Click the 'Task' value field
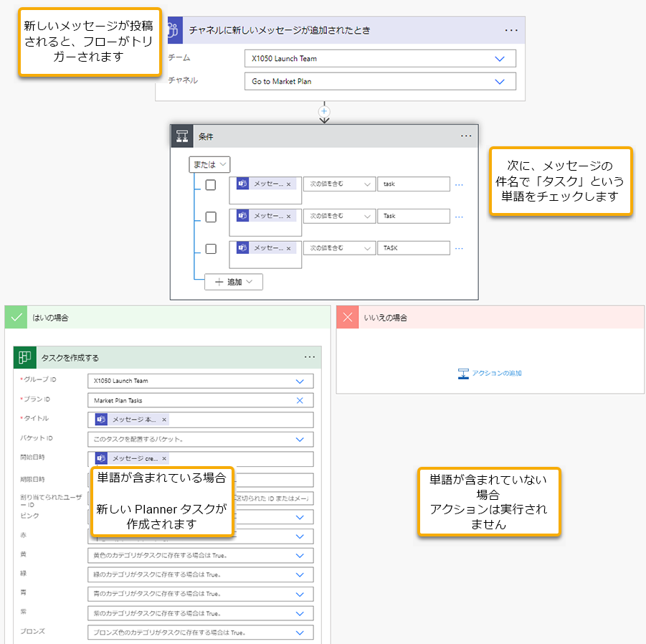The image size is (646, 644). pos(413,216)
